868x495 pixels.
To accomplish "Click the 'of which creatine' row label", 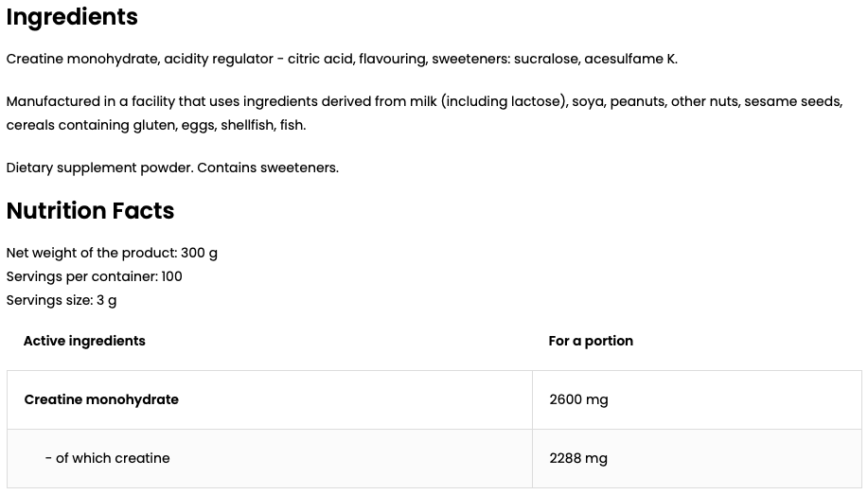I will click(107, 458).
